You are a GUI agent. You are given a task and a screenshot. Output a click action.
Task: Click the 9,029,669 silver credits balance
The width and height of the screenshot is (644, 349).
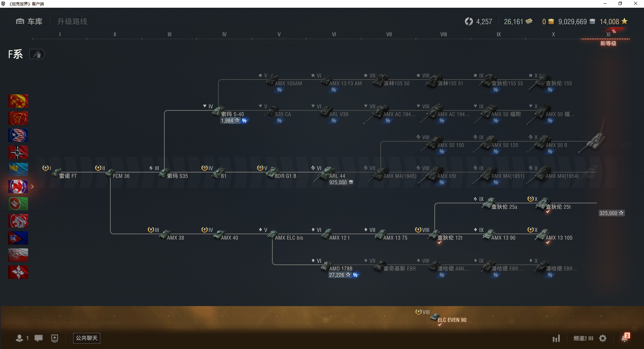[577, 21]
